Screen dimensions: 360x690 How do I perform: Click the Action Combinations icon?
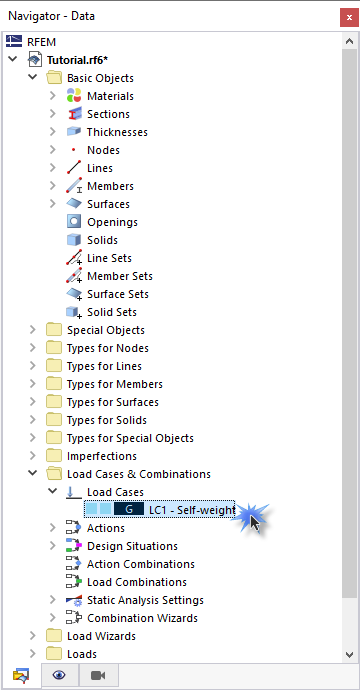point(74,564)
